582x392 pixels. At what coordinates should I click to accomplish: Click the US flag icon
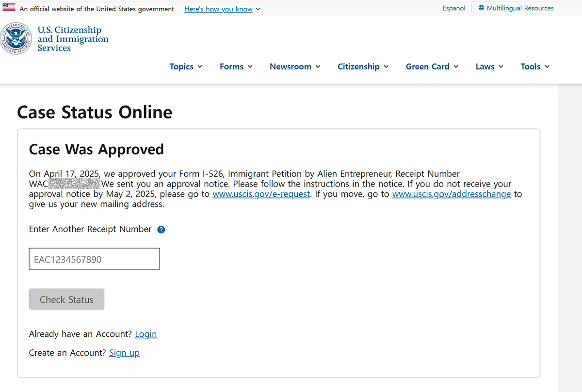click(9, 8)
